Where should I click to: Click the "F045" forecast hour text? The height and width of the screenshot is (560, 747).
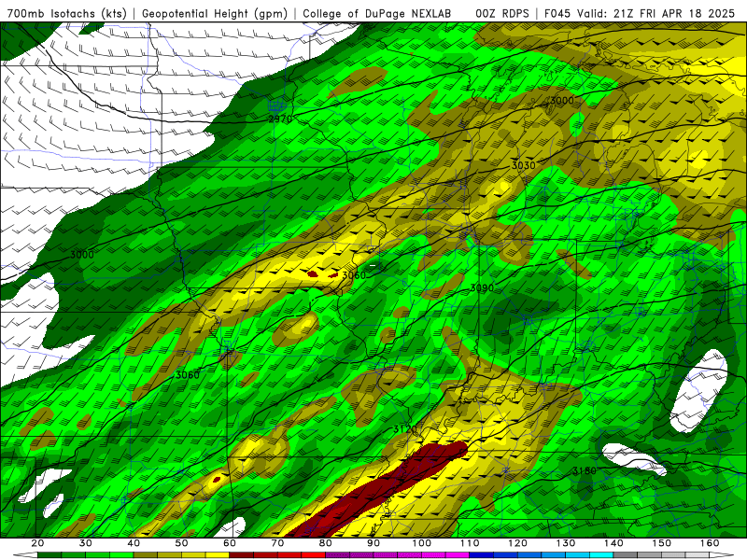click(x=557, y=13)
